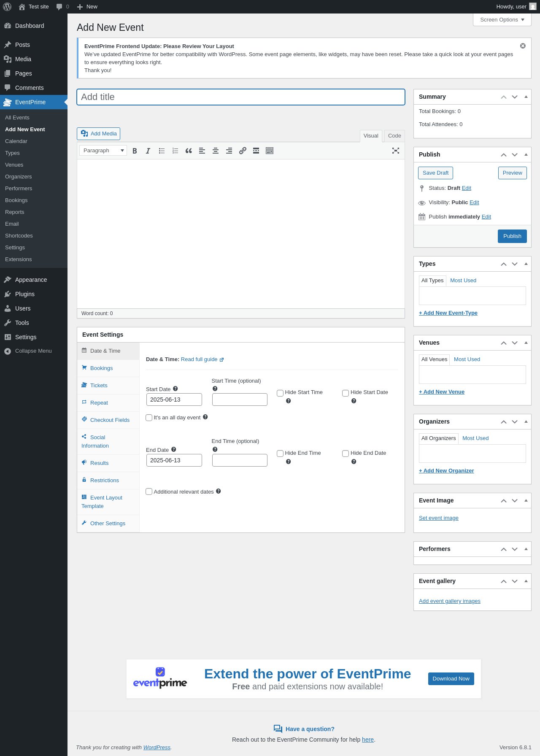Click the Collapse Menu arrow icon
Viewport: 540px width, 756px height.
pos(8,351)
